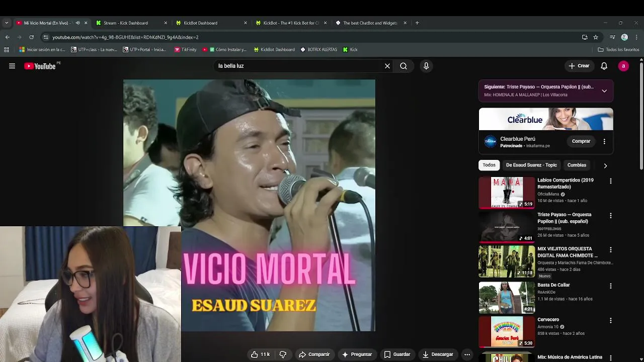This screenshot has height=362, width=644.
Task: Open options for MIX VIEJITOS video
Action: [611, 250]
